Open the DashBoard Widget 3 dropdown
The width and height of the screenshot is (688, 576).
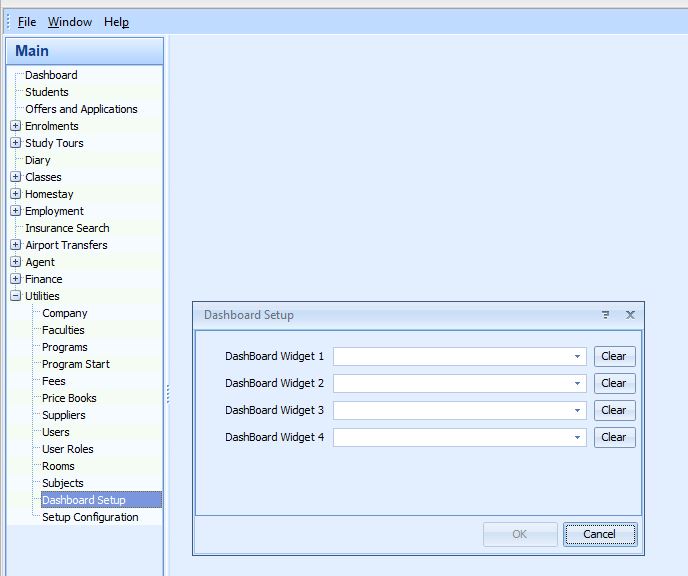(x=578, y=410)
